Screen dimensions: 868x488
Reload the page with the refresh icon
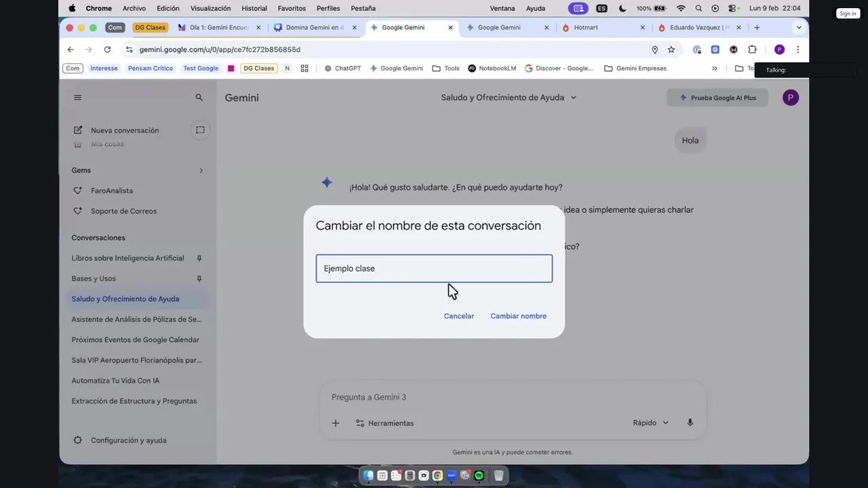click(x=107, y=49)
